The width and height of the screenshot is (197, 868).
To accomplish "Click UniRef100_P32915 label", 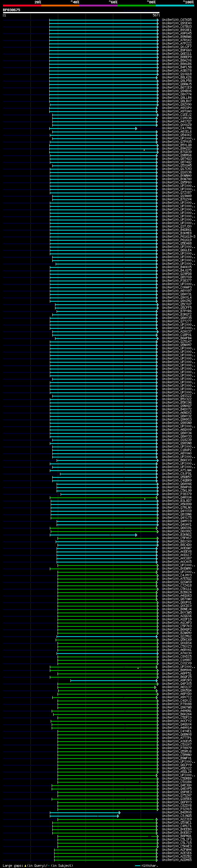I will [177, 809].
